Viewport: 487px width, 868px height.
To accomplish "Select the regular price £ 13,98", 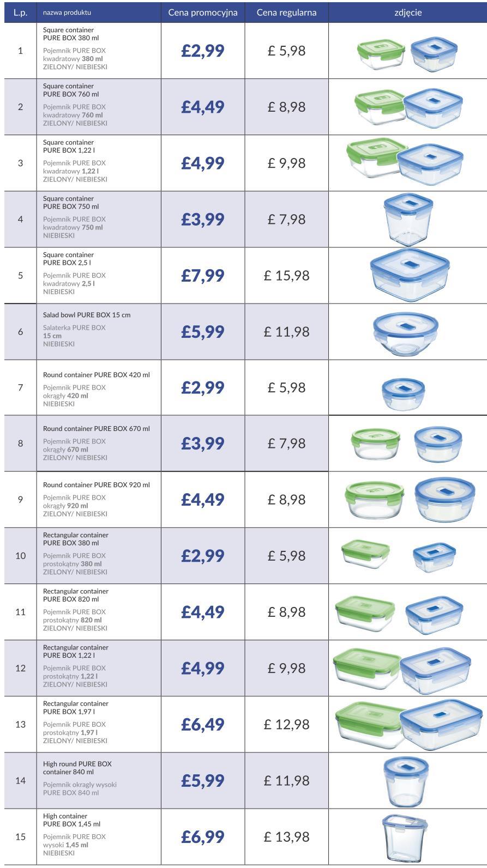I will [286, 836].
